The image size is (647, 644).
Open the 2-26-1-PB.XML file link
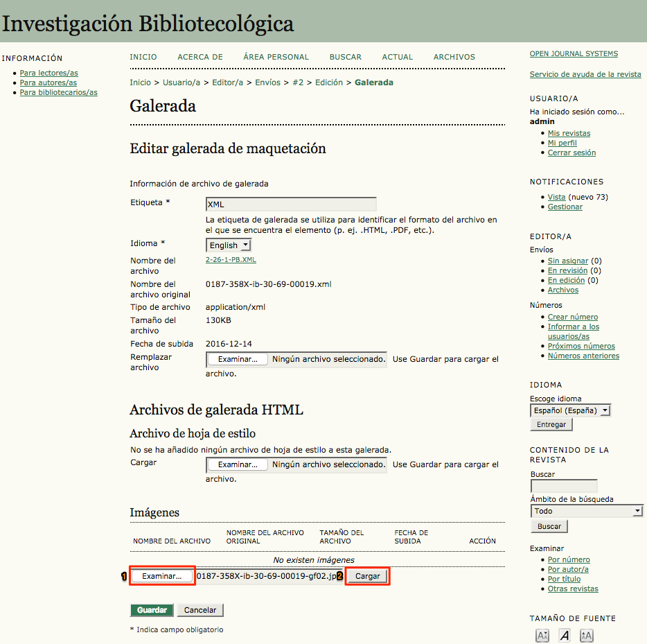tap(231, 259)
